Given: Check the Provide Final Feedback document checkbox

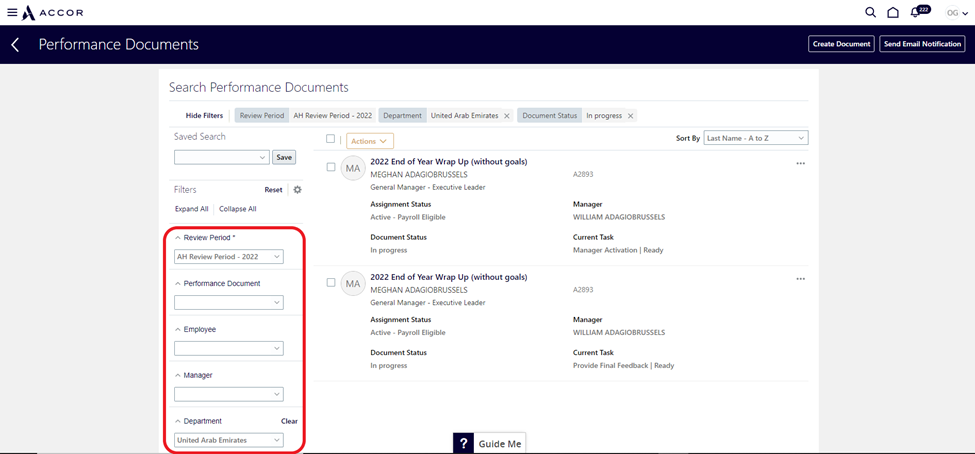Looking at the screenshot, I should tap(331, 282).
